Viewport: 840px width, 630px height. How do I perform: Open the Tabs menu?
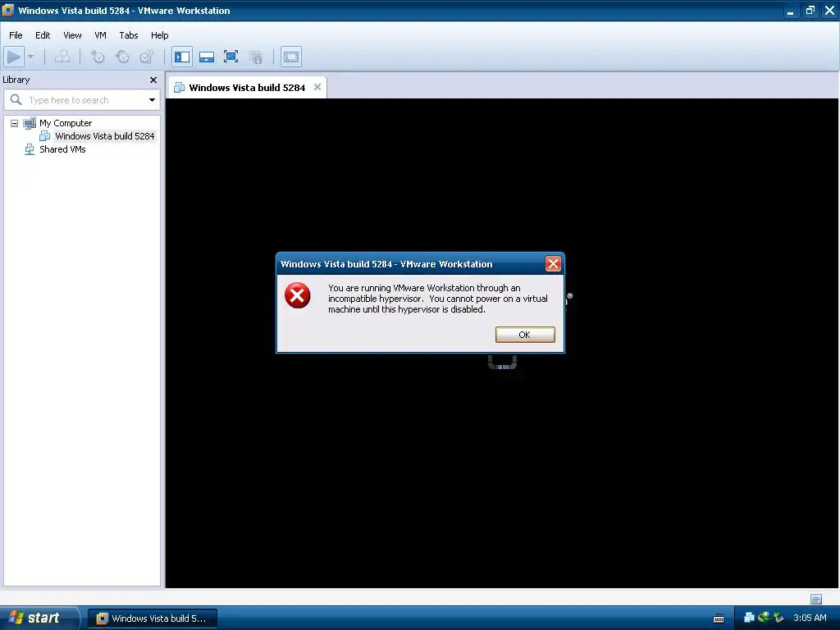point(129,35)
